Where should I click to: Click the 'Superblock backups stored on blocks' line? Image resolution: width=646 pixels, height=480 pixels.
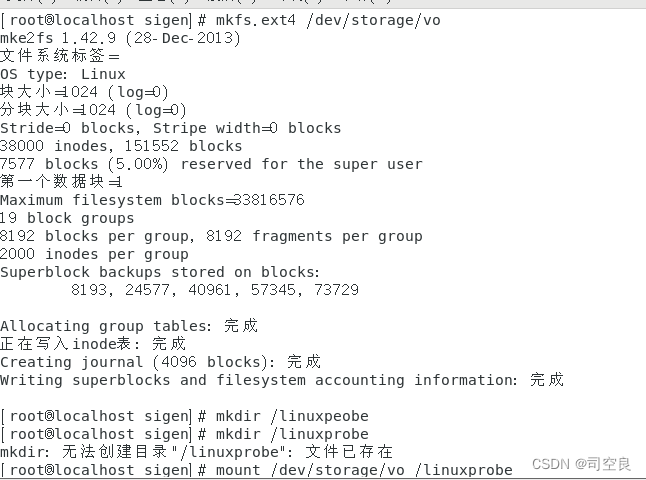pos(160,272)
